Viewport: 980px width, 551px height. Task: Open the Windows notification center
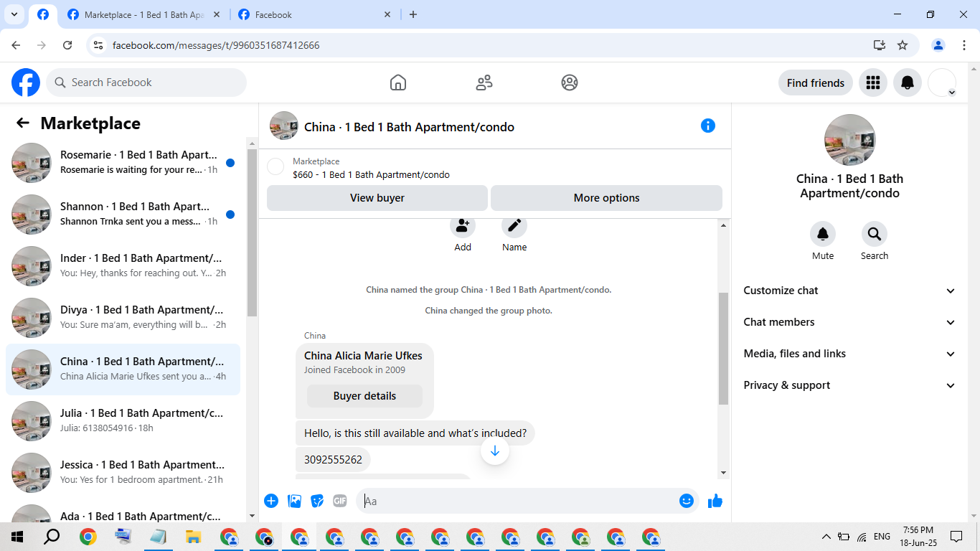pyautogui.click(x=956, y=537)
